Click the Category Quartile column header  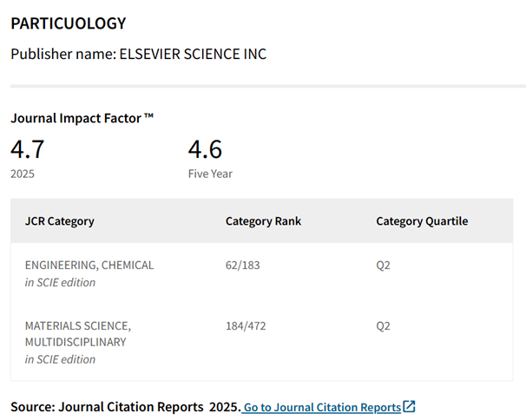[x=422, y=221]
